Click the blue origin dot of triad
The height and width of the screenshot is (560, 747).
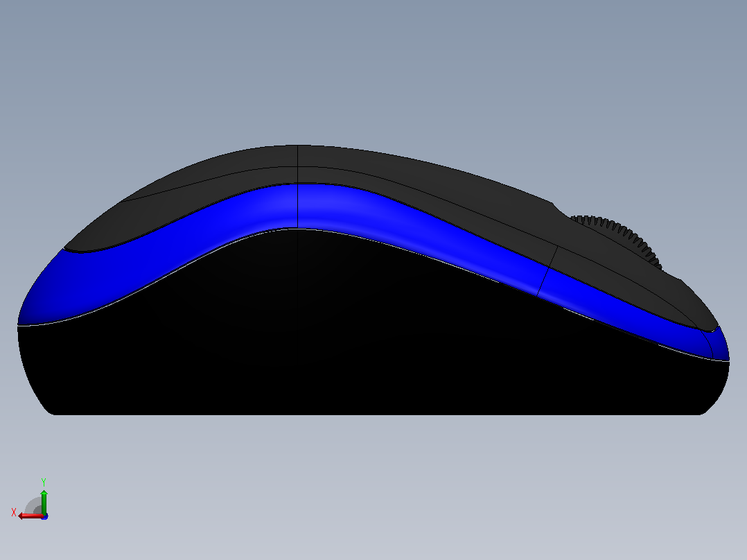click(x=45, y=516)
